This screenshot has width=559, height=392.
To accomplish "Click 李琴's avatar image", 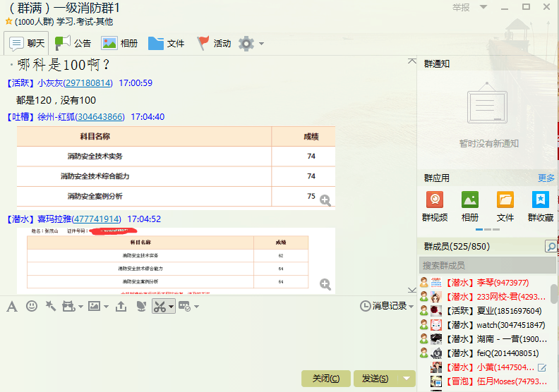I will pyautogui.click(x=436, y=282).
